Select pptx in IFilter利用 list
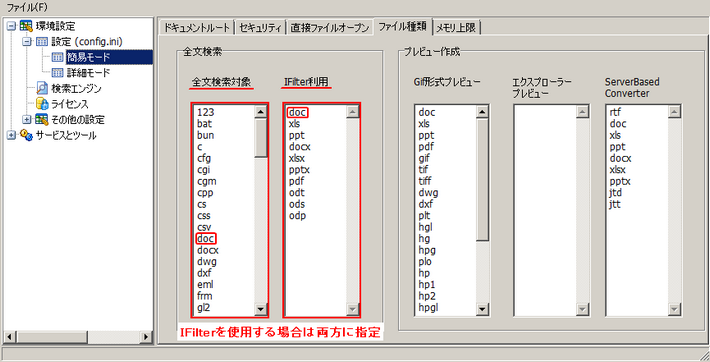 [x=299, y=169]
